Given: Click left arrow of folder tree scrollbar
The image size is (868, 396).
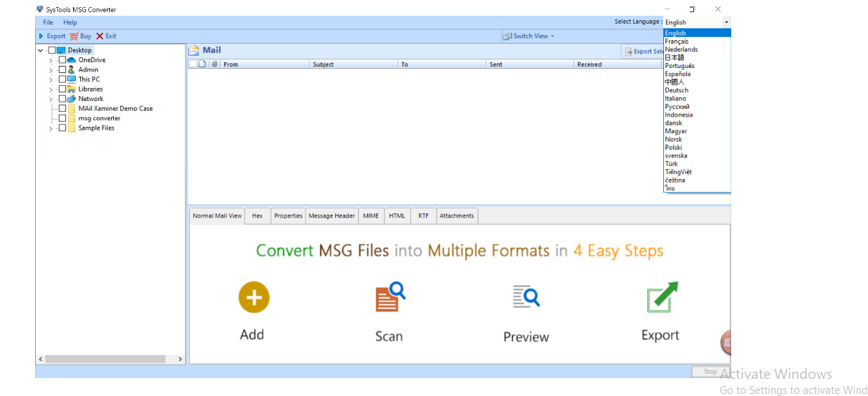Looking at the screenshot, I should 40,359.
